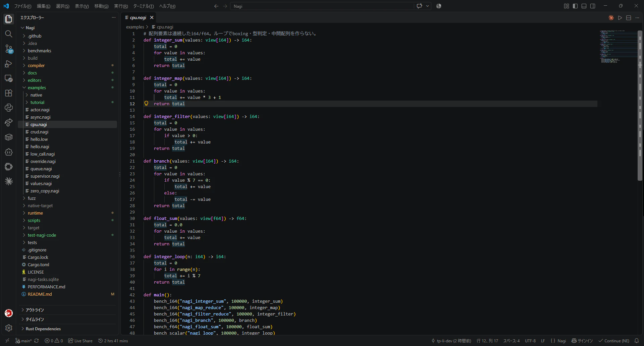Toggle the bottom Panel visibility

coord(584,6)
